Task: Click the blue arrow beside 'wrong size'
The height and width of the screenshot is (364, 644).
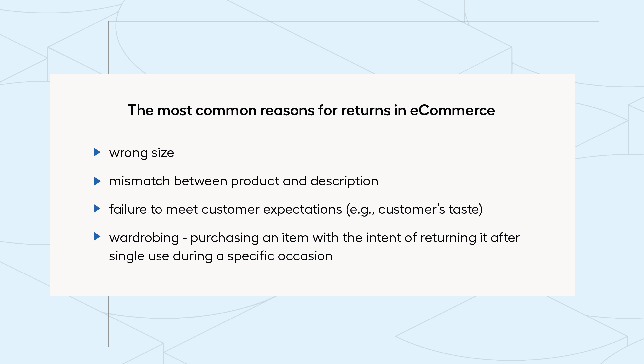Action: click(x=97, y=152)
